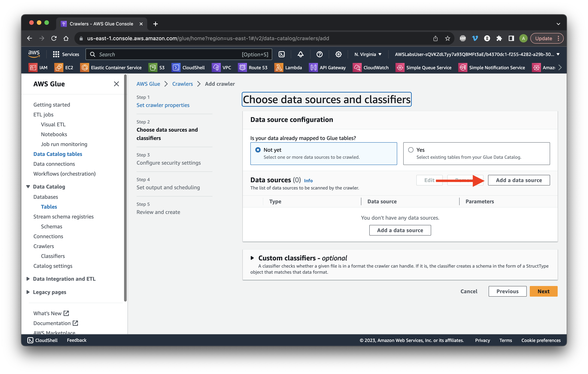Click the browser share icon
This screenshot has height=374, width=588.
pos(435,38)
